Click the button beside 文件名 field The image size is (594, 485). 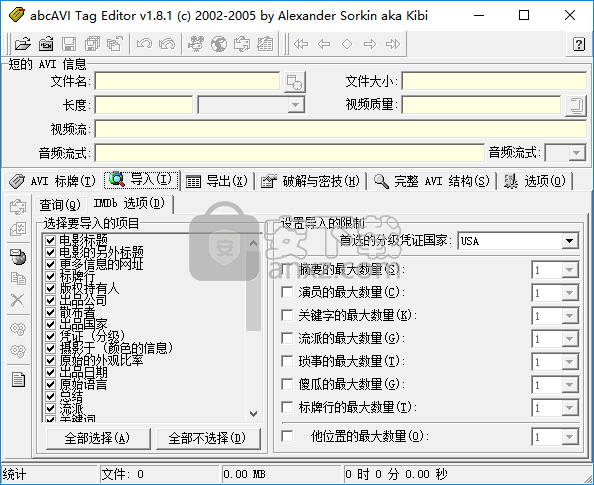click(x=294, y=82)
